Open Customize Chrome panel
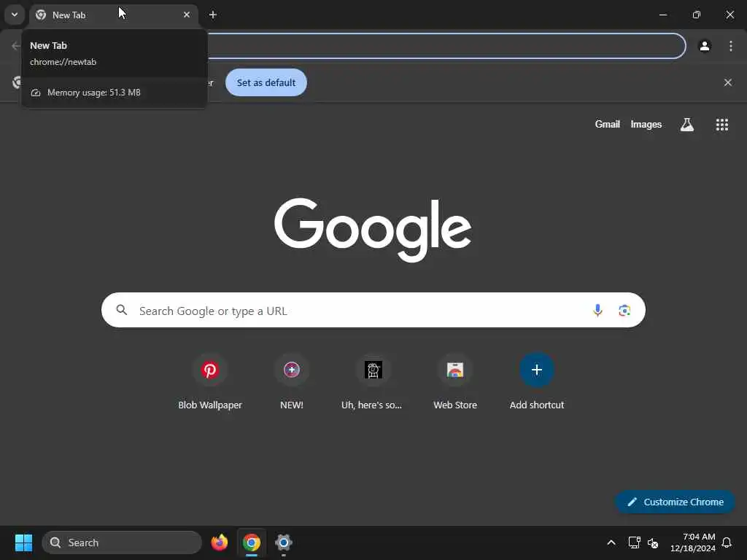 (675, 502)
